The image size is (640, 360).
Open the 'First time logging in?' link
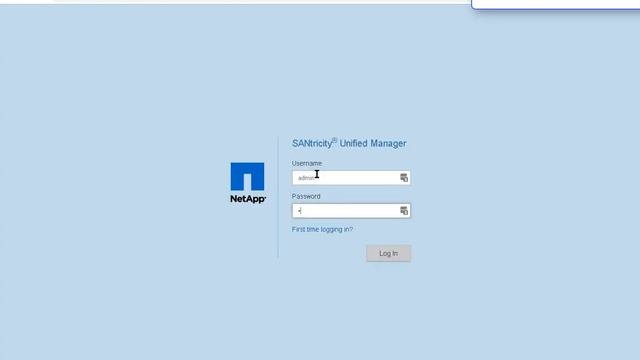coord(322,229)
